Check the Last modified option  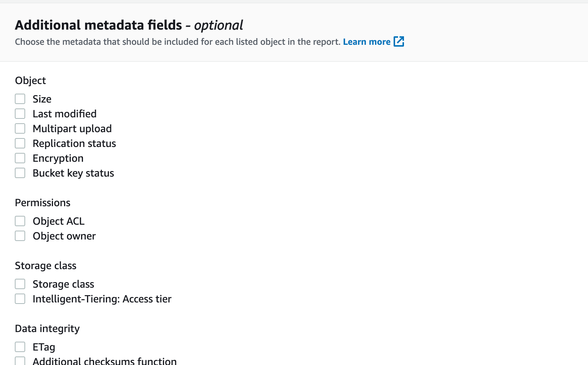(x=20, y=114)
